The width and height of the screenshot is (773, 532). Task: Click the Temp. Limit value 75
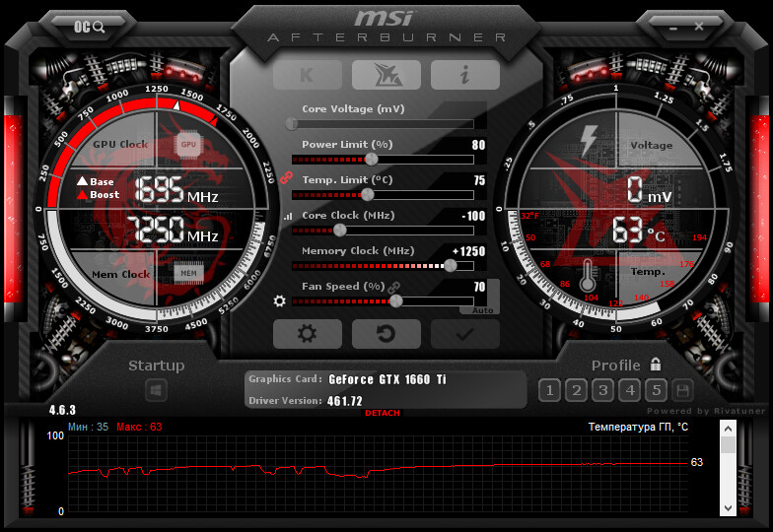[479, 180]
